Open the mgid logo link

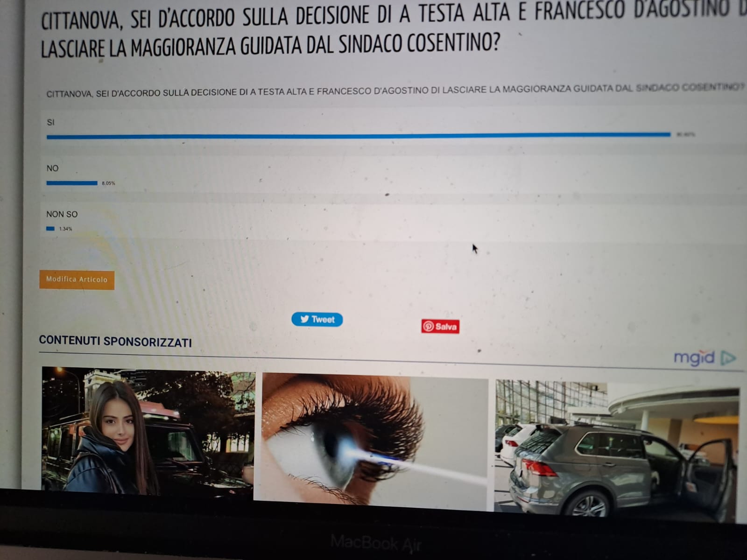pyautogui.click(x=694, y=358)
